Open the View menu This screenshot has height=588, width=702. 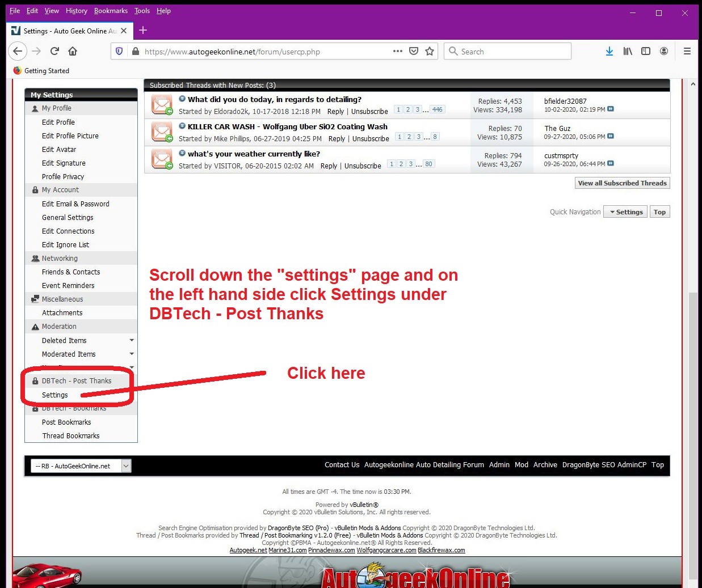click(x=52, y=11)
